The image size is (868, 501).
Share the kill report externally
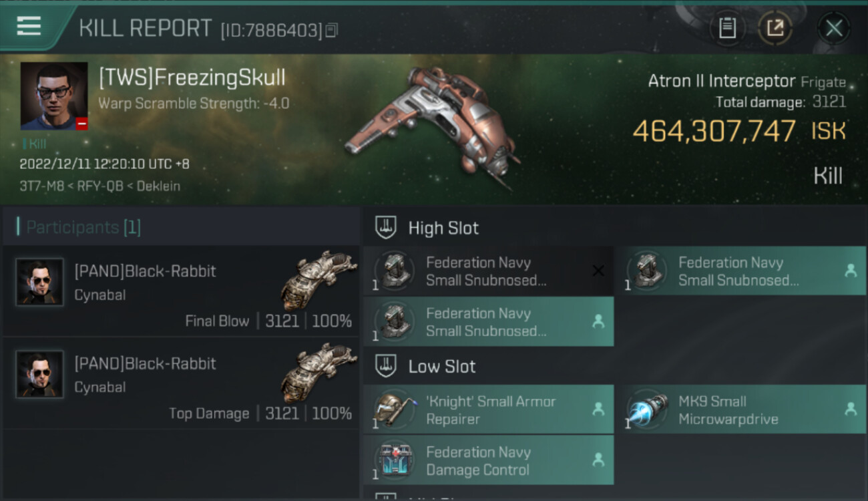pos(775,28)
